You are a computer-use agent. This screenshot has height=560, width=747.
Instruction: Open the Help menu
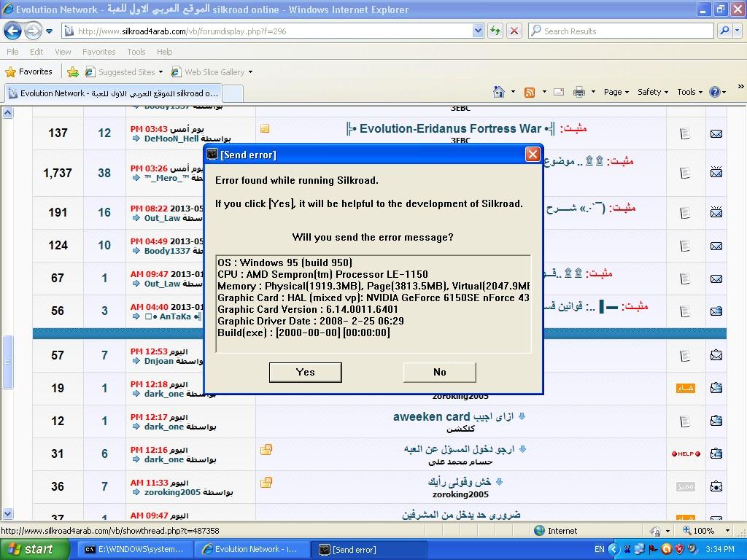[164, 52]
